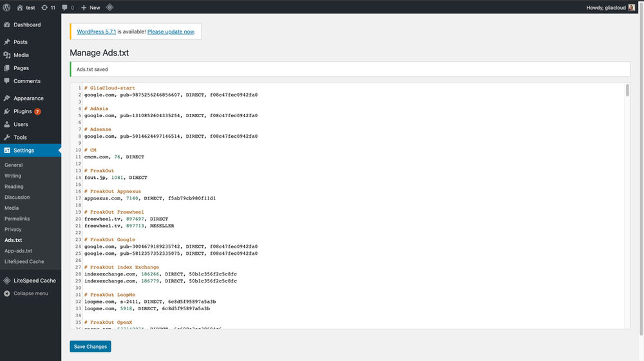This screenshot has width=644, height=361.
Task: Click the 'cmcm.com, 76, DIRECT' line
Action: (x=114, y=157)
